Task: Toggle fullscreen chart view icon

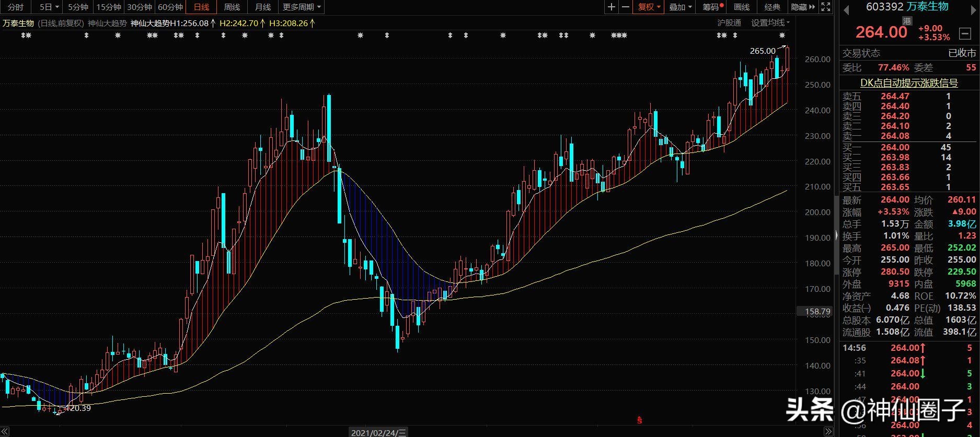Action: pyautogui.click(x=826, y=7)
